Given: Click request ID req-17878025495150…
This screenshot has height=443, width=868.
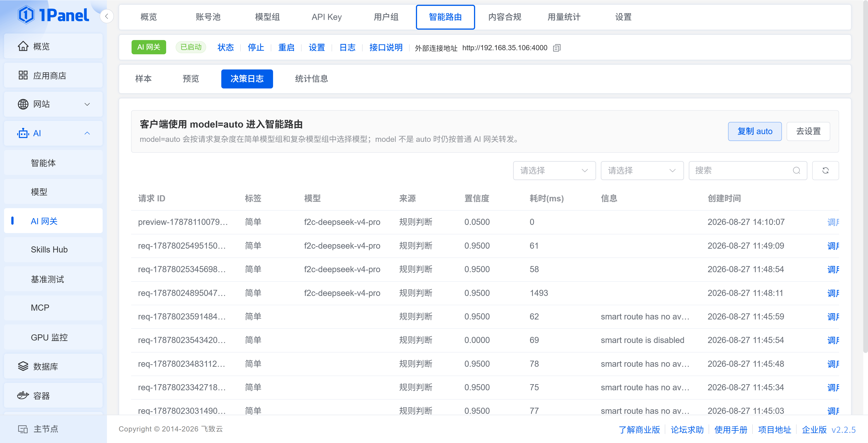Looking at the screenshot, I should (182, 246).
